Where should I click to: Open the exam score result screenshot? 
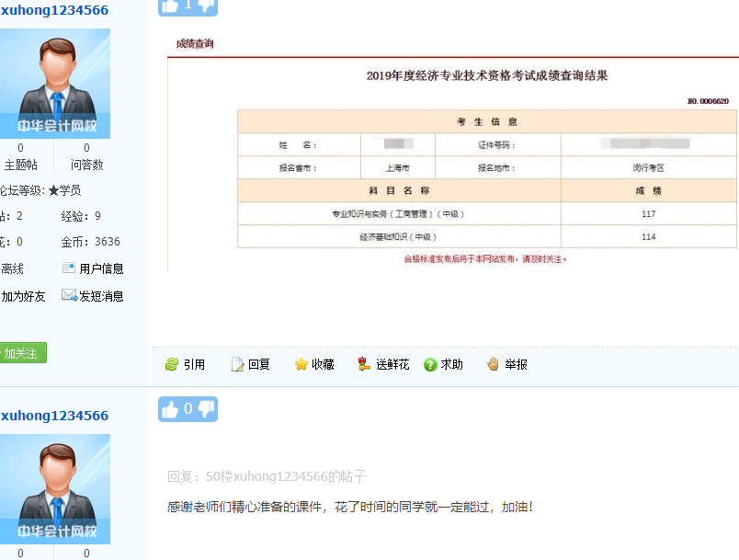pyautogui.click(x=453, y=151)
